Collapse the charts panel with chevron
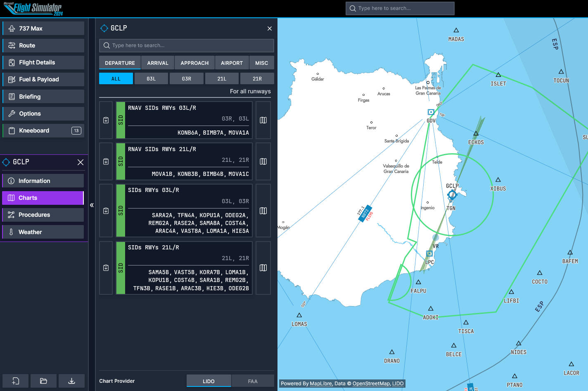Viewport: 588px width, 391px height. (92, 205)
